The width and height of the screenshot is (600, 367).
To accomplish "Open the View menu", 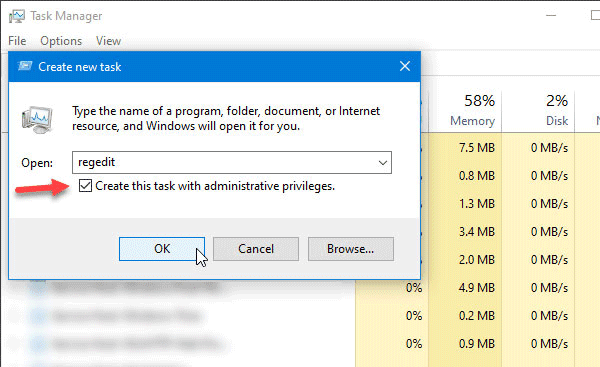I will (x=108, y=41).
